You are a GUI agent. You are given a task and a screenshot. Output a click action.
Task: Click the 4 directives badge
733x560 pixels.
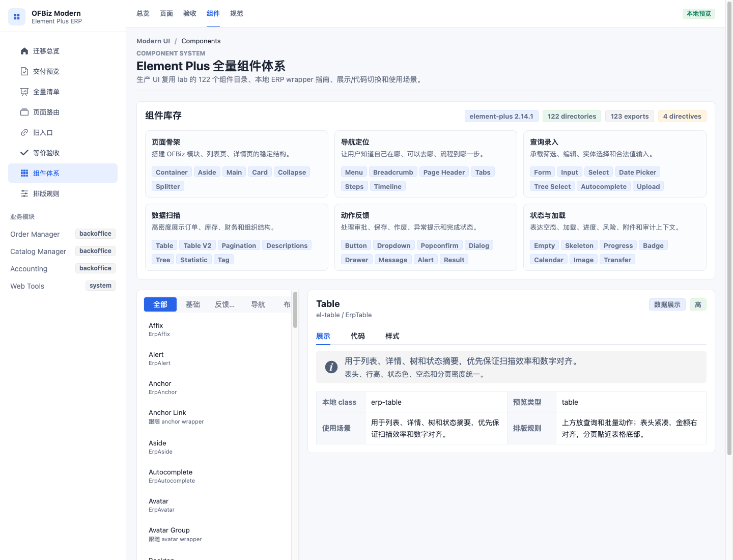[682, 116]
